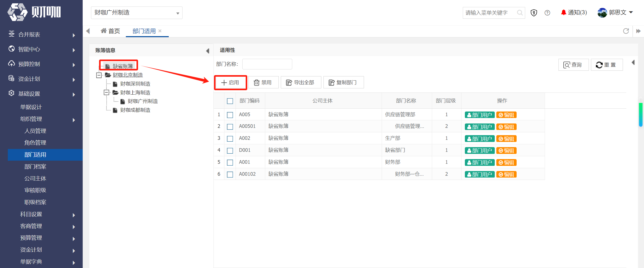Click the 部门名称 input field
The width and height of the screenshot is (644, 268).
(267, 64)
